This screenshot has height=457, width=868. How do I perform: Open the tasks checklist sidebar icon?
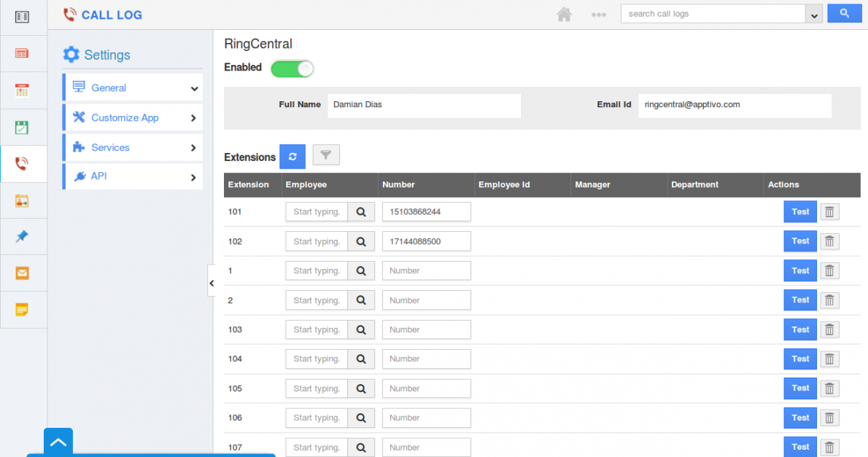(22, 128)
